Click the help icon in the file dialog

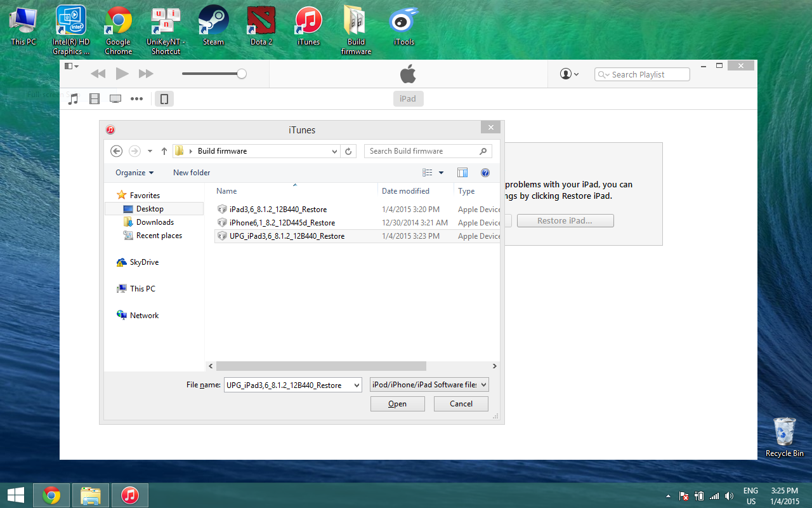(x=485, y=172)
